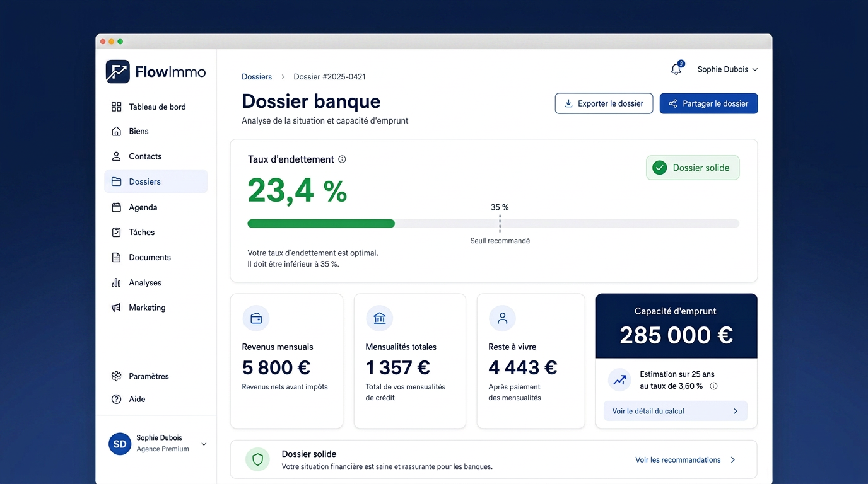Go to Contacts in sidebar

[x=156, y=156]
